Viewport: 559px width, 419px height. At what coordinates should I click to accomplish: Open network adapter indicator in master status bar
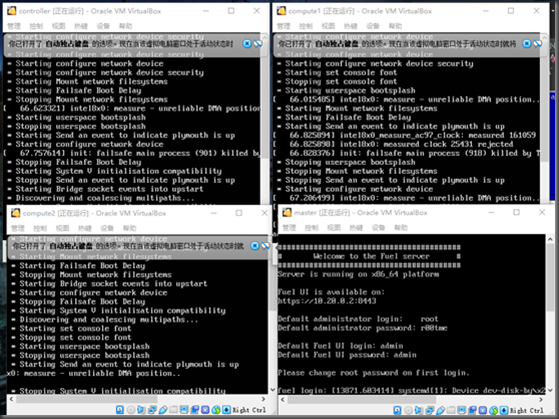click(430, 410)
